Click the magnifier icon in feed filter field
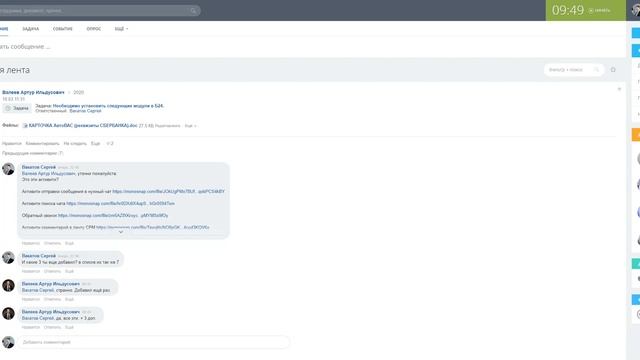Image resolution: width=640 pixels, height=360 pixels. pos(596,70)
